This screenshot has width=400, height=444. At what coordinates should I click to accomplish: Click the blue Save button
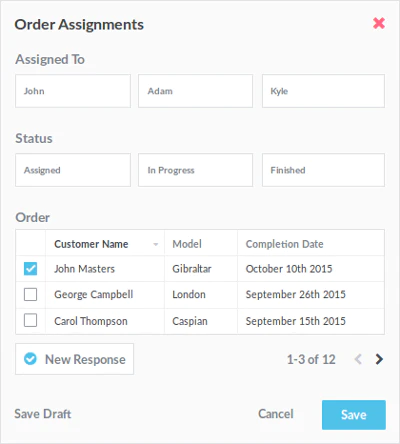tap(354, 415)
